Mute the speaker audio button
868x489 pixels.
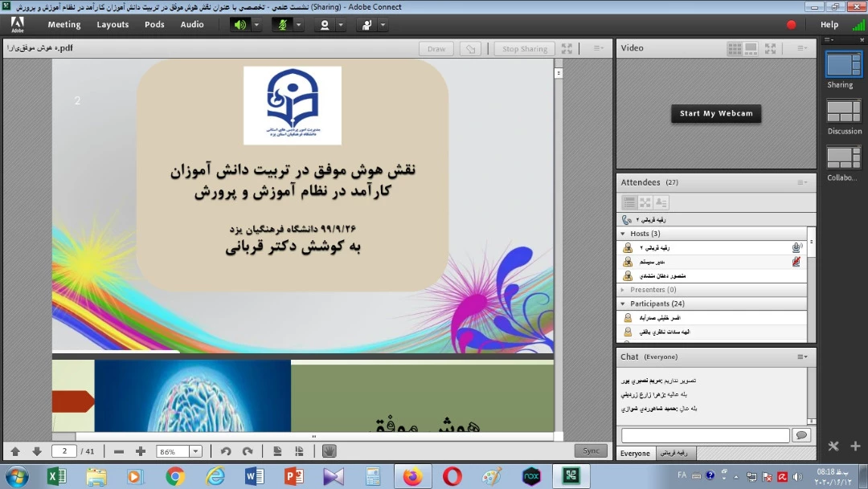(x=240, y=25)
